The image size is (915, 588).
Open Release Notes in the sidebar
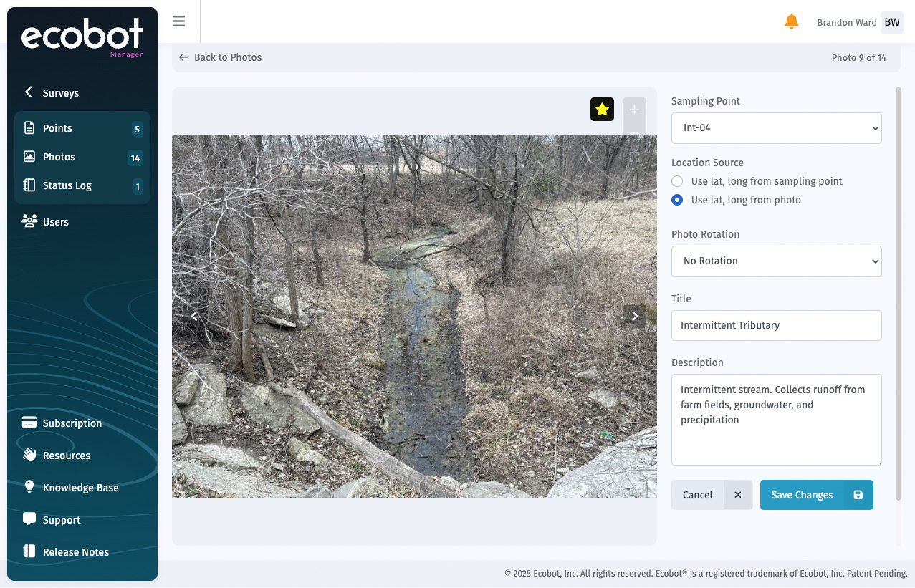[76, 552]
